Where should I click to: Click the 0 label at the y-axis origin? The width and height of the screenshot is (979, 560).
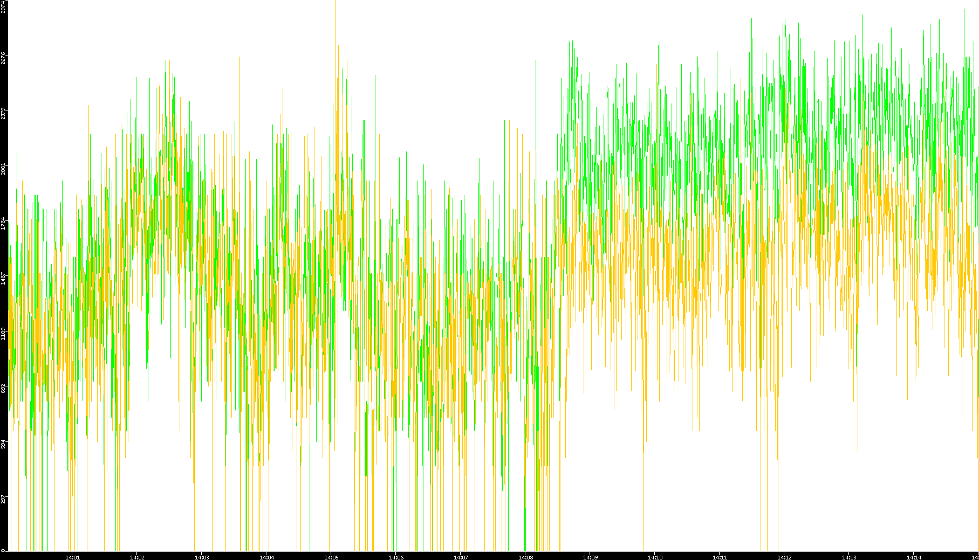coord(3,550)
